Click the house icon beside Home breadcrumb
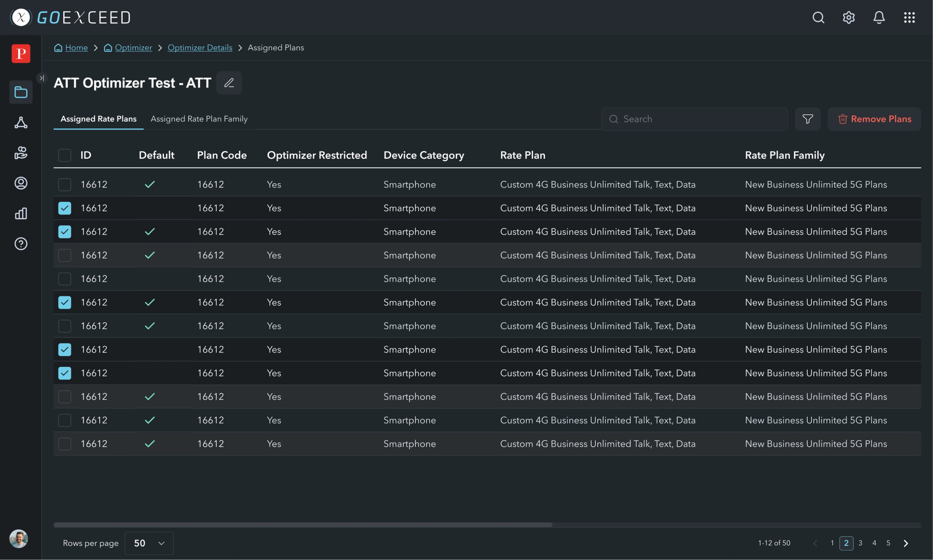Image resolution: width=933 pixels, height=560 pixels. click(58, 48)
